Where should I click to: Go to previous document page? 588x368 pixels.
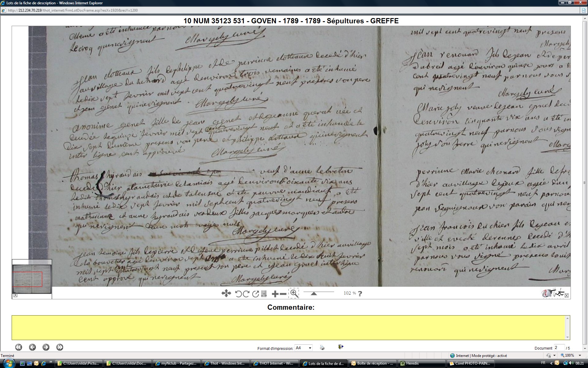coord(32,347)
